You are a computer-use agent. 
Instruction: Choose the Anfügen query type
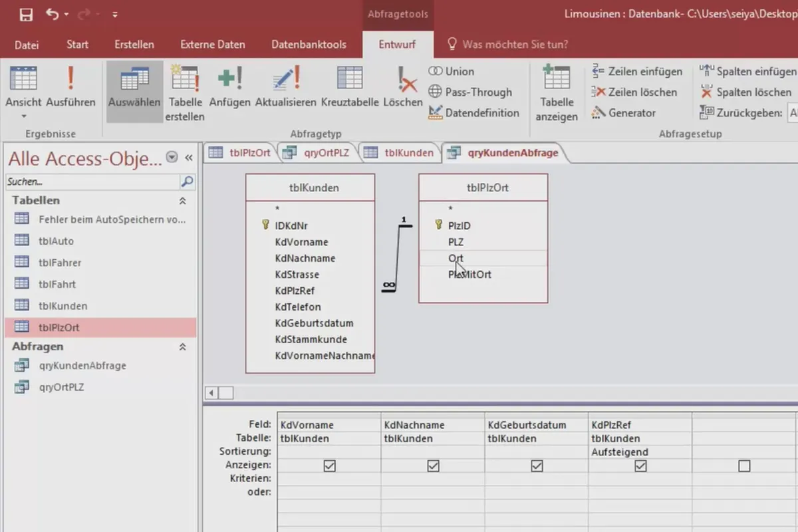pos(229,87)
